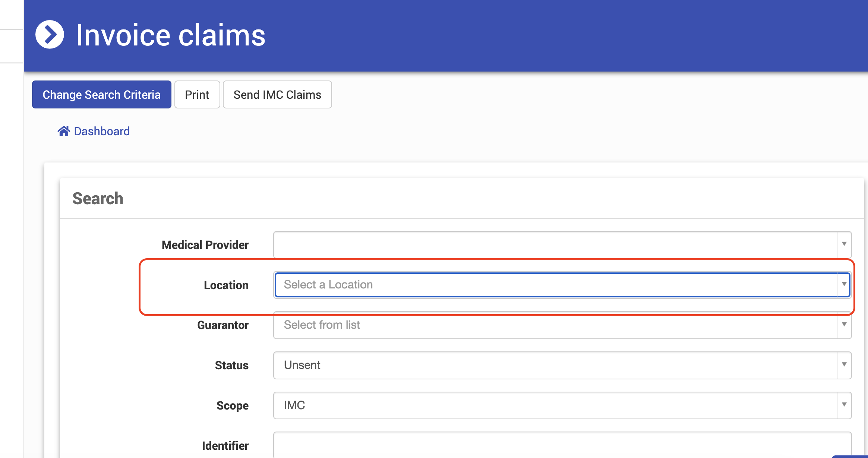Screen dimensions: 868x458
Task: Open the Dashboard breadcrumb link
Action: coord(102,131)
